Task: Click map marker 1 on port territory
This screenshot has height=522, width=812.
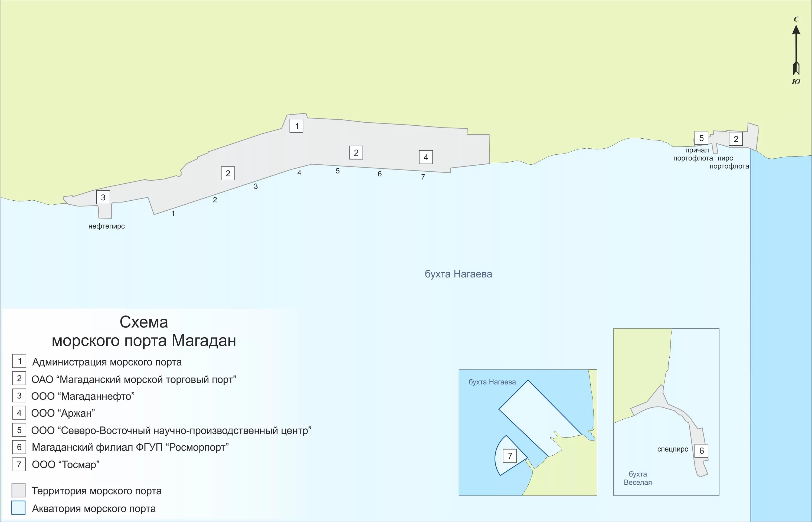Action: point(296,126)
